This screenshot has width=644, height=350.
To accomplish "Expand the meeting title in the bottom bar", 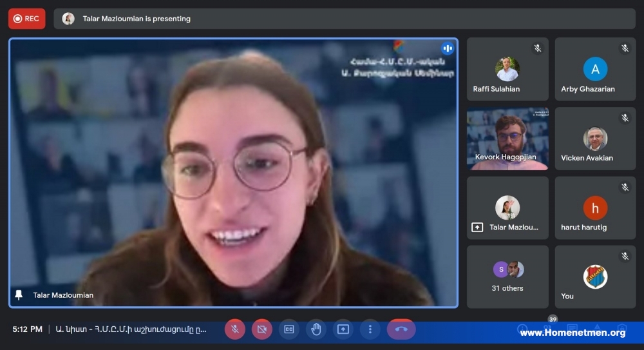I will tap(131, 329).
